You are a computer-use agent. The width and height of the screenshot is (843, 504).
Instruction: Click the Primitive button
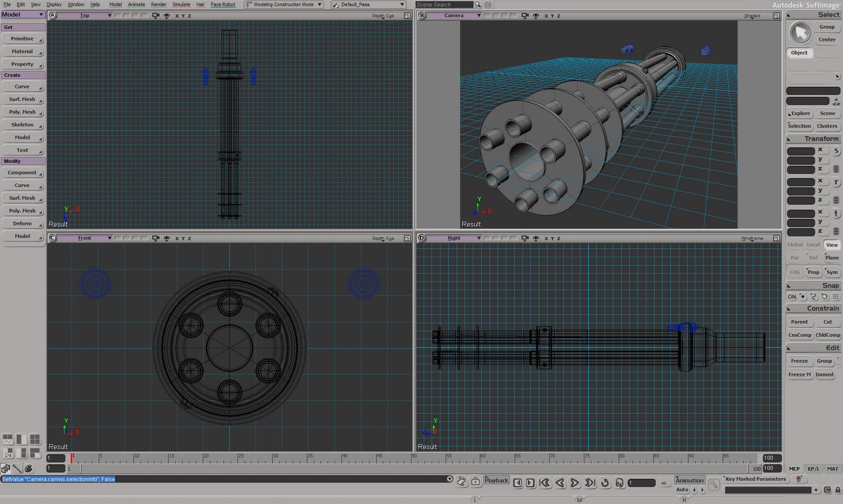coord(23,39)
